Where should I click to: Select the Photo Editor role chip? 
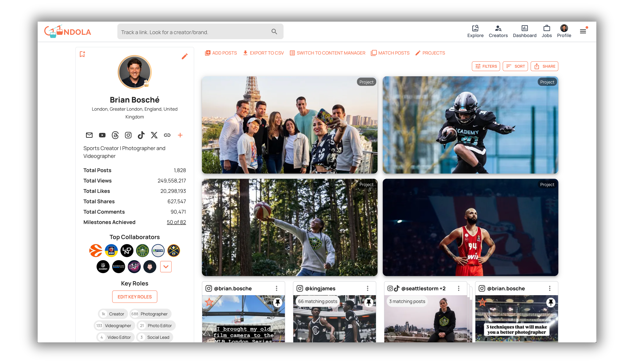click(156, 326)
